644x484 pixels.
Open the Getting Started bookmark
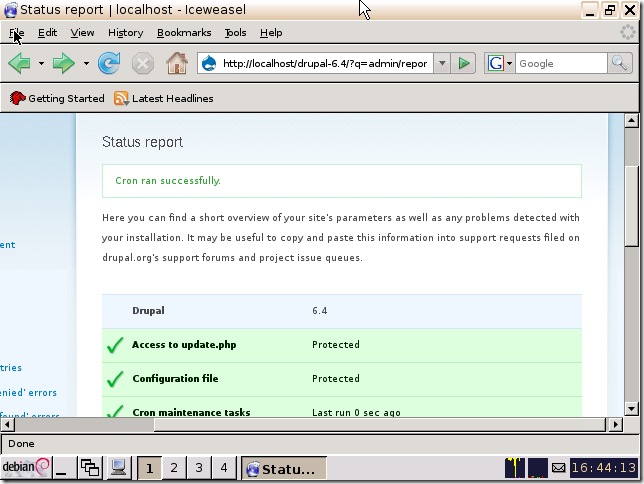click(x=57, y=98)
